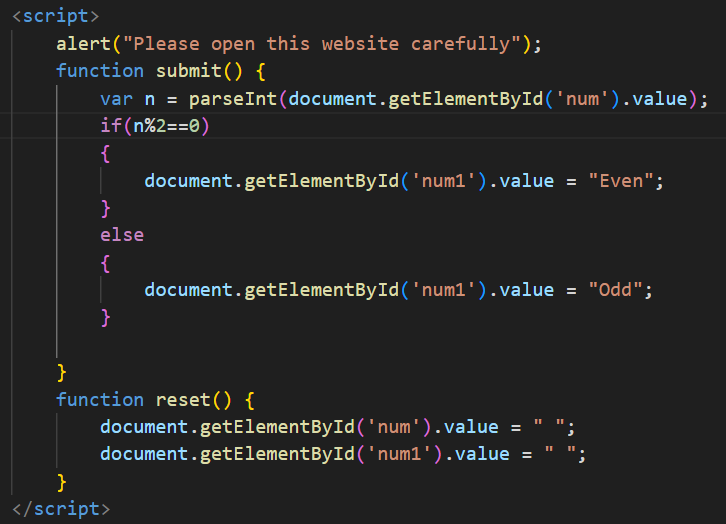Click the function keyword before reset
The image size is (726, 524).
(x=100, y=400)
